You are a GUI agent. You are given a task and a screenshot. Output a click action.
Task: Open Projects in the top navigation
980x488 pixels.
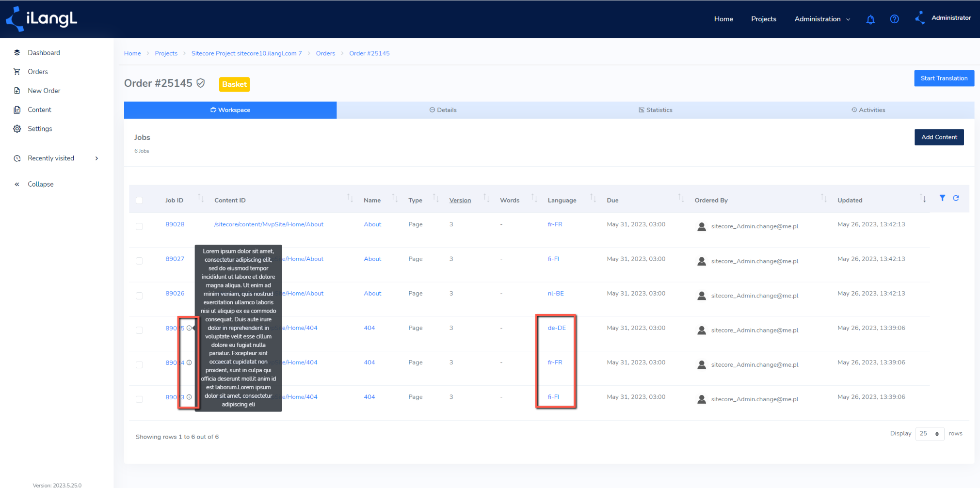click(x=764, y=19)
